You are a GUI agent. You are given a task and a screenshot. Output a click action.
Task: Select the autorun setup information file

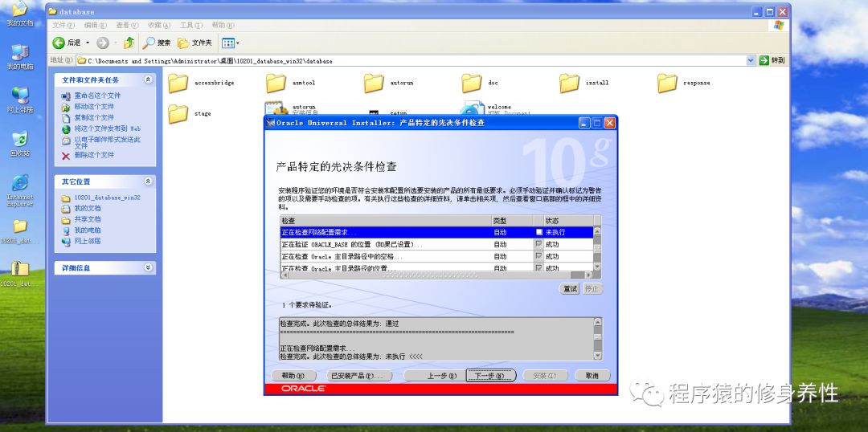(x=290, y=108)
